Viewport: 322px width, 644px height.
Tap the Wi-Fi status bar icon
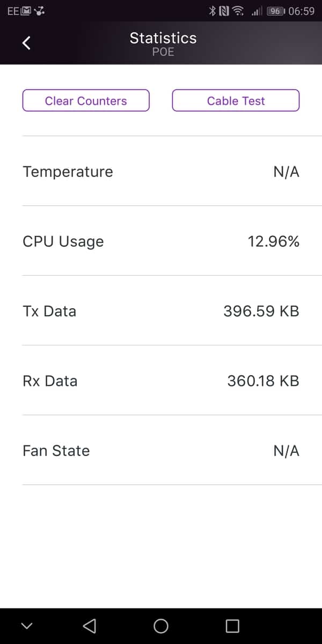239,11
